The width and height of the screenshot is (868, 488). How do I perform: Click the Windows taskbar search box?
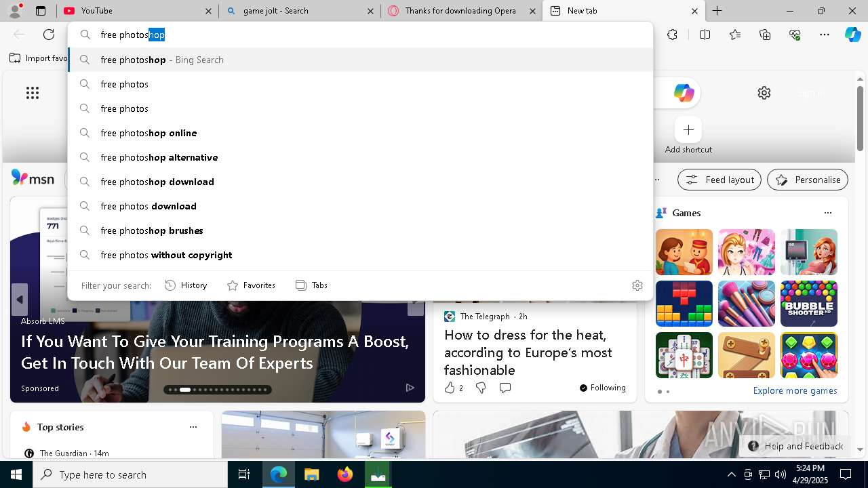pos(130,474)
